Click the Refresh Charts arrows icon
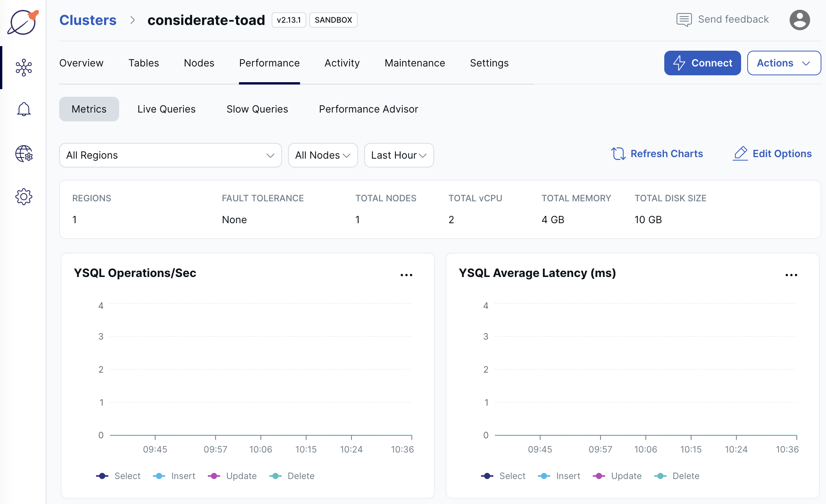This screenshot has height=504, width=826. click(619, 154)
